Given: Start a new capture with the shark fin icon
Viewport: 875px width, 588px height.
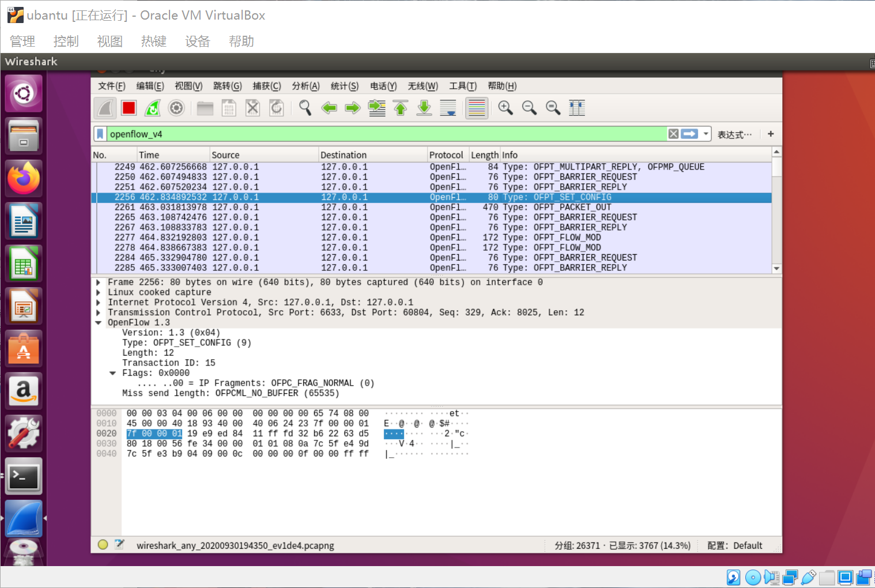Looking at the screenshot, I should tap(105, 108).
